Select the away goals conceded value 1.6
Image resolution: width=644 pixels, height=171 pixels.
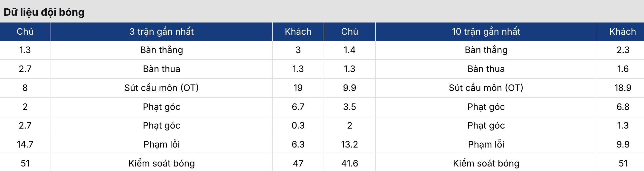tap(622, 69)
